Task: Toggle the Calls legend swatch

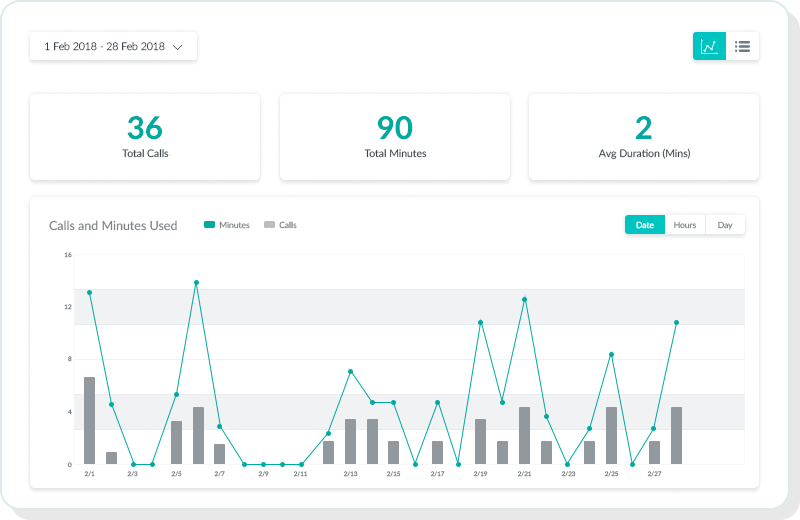Action: click(269, 225)
